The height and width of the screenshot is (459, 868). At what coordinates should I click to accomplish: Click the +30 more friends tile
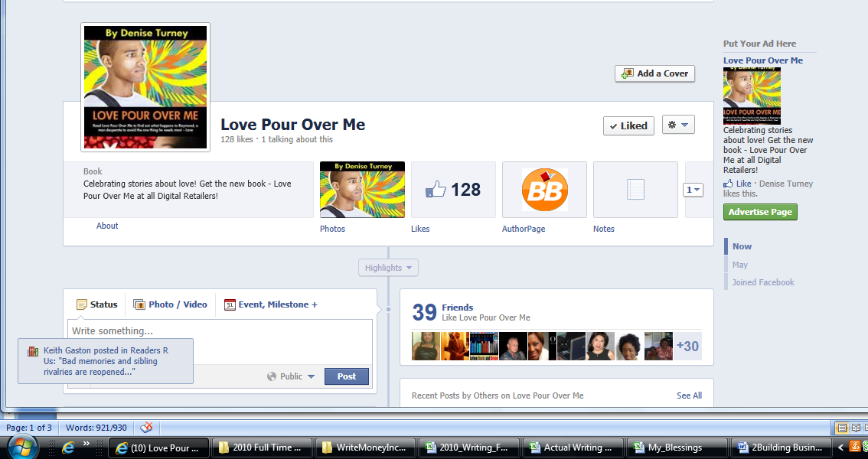pos(687,347)
